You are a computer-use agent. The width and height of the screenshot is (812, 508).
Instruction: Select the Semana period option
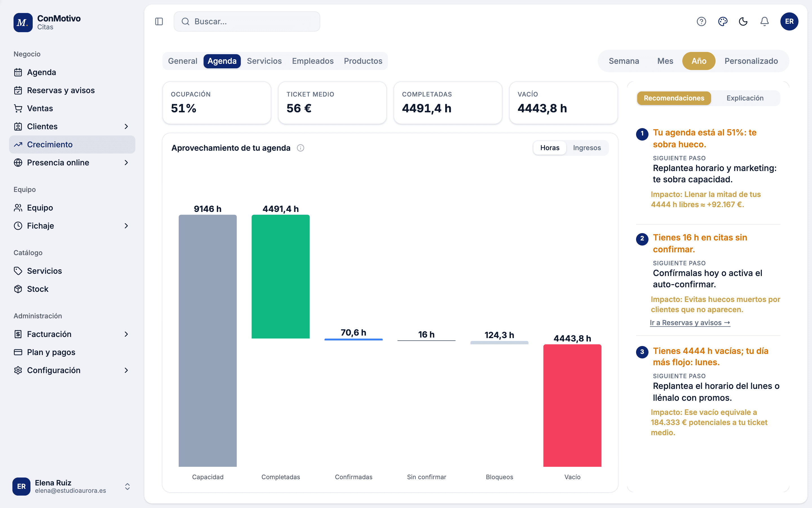point(624,61)
